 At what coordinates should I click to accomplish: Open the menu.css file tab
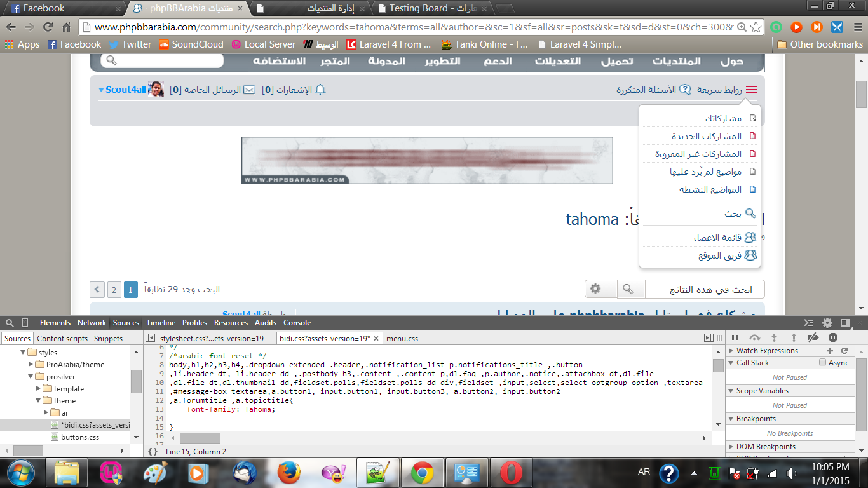[402, 339]
